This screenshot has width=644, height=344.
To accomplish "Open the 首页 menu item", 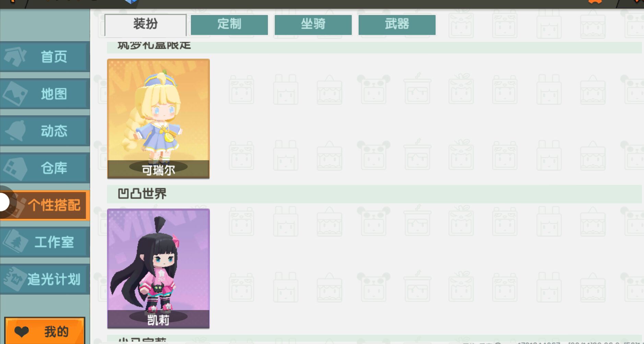I will [45, 57].
